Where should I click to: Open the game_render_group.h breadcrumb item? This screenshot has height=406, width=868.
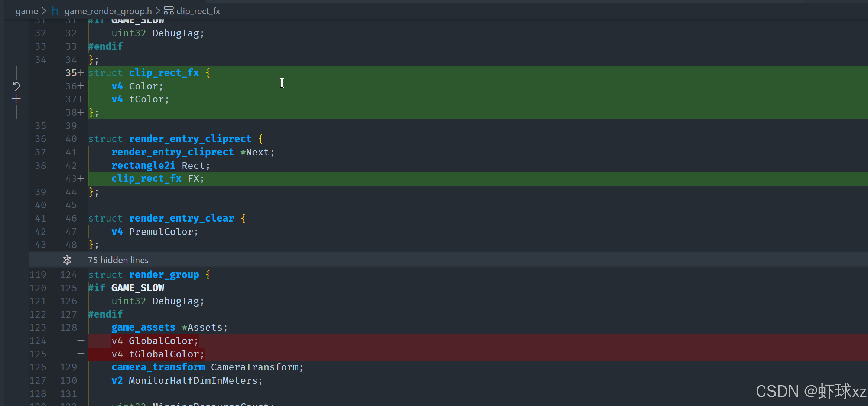pyautogui.click(x=108, y=11)
